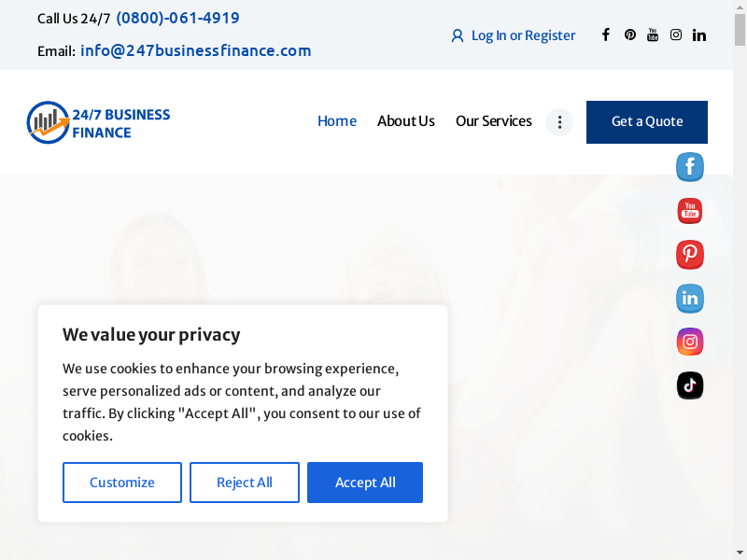Click the 24/7 Business Finance logo
Viewport: 747px width, 560px height.
pyautogui.click(x=99, y=122)
